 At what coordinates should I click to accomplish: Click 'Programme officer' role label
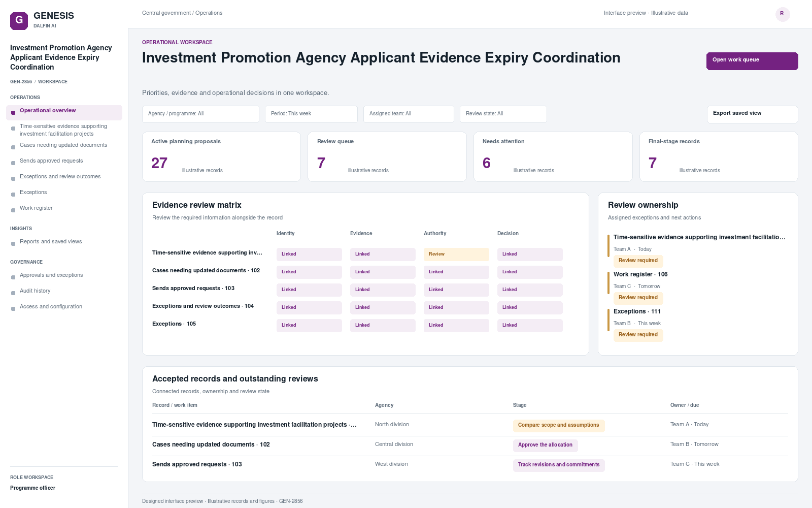coord(32,488)
